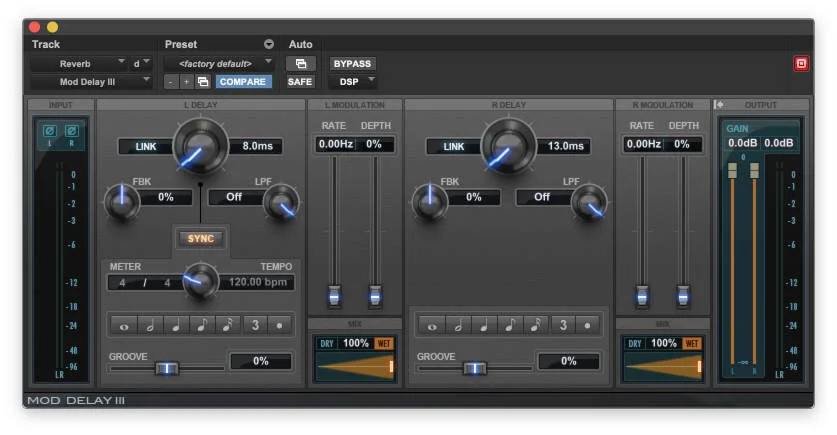Toggle the L Delay LINK button
The height and width of the screenshot is (435, 837).
pos(146,146)
